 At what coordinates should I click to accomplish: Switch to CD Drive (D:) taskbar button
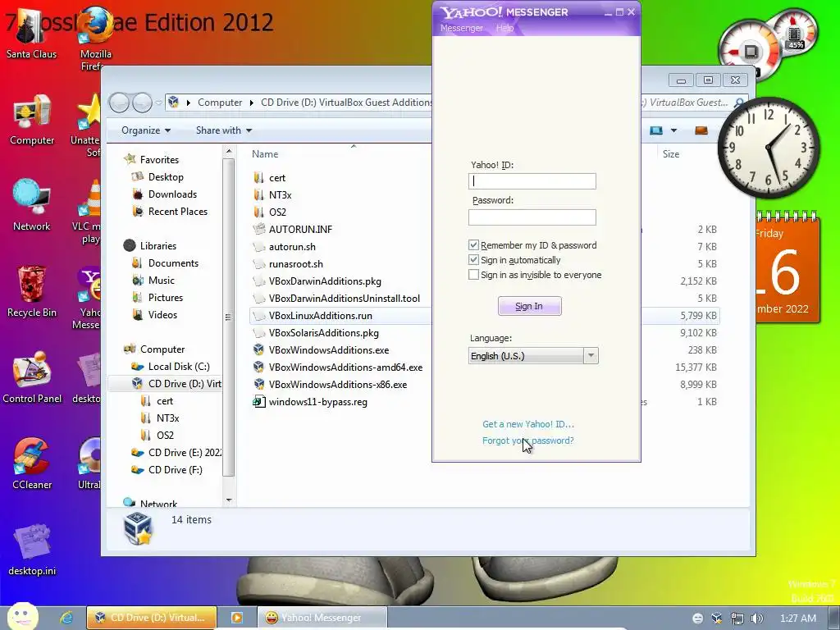(152, 618)
